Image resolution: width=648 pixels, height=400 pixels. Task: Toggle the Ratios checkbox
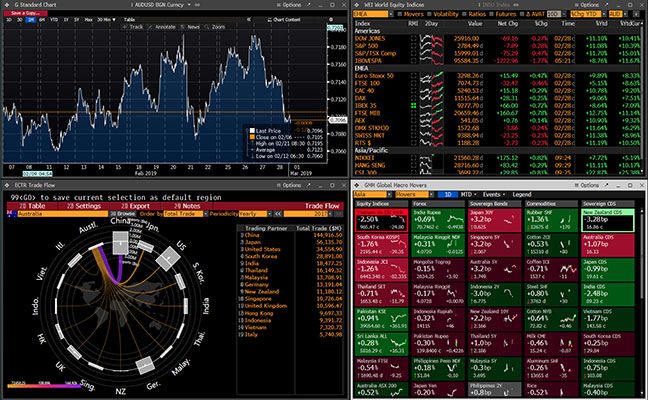[x=465, y=14]
